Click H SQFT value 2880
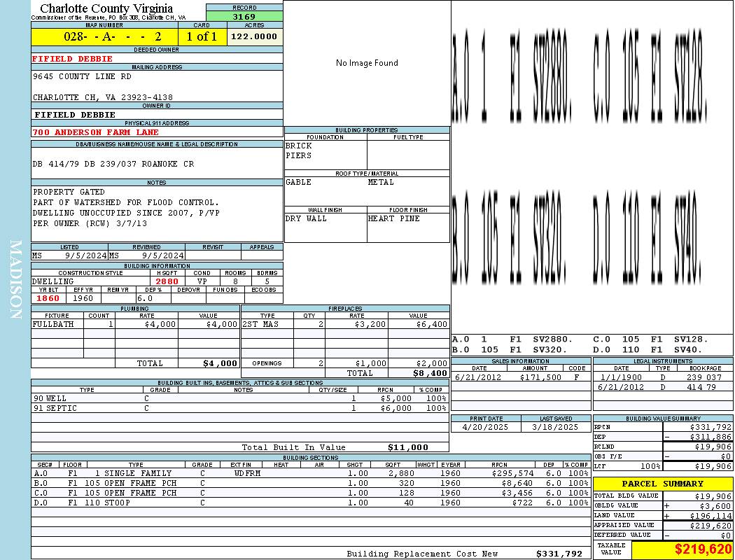735x560 pixels. (x=167, y=281)
